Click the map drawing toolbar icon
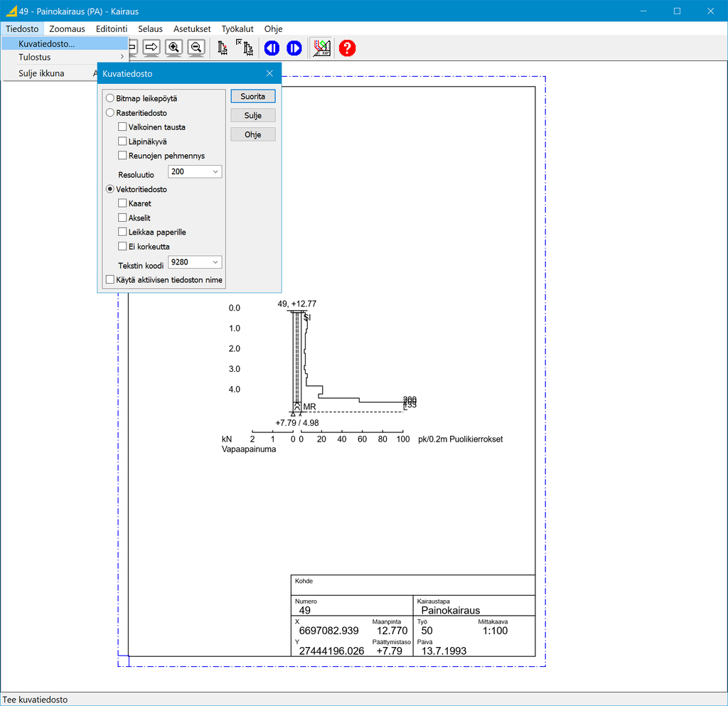728x706 pixels. point(322,48)
